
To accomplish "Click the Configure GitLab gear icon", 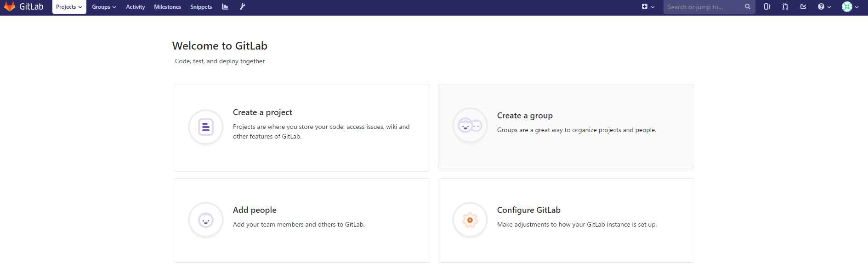I will coord(470,220).
